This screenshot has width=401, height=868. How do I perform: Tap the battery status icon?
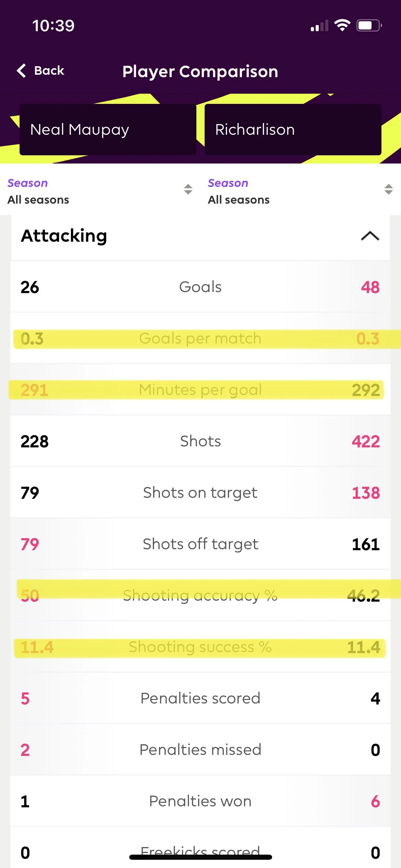pos(369,25)
